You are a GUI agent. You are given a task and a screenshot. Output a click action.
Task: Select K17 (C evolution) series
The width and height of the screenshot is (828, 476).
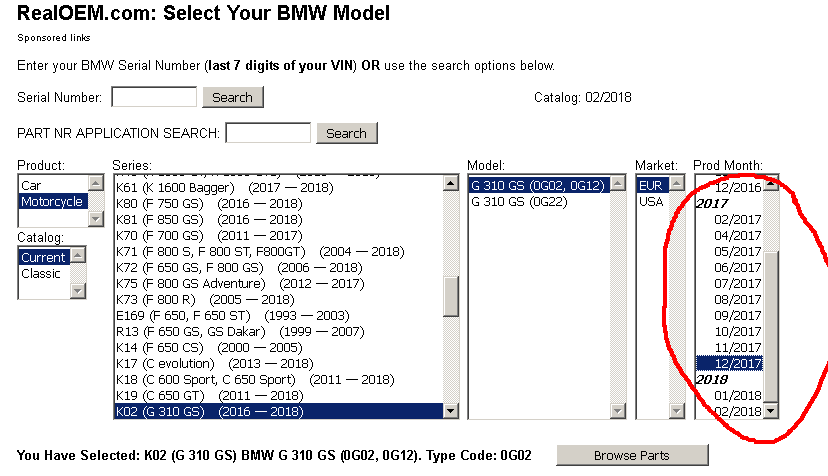pos(279,363)
